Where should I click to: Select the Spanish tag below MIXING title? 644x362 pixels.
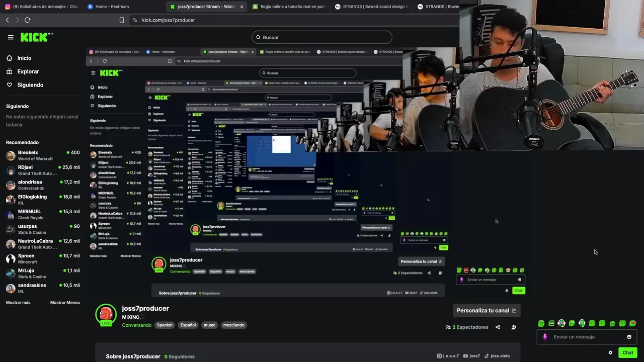165,325
